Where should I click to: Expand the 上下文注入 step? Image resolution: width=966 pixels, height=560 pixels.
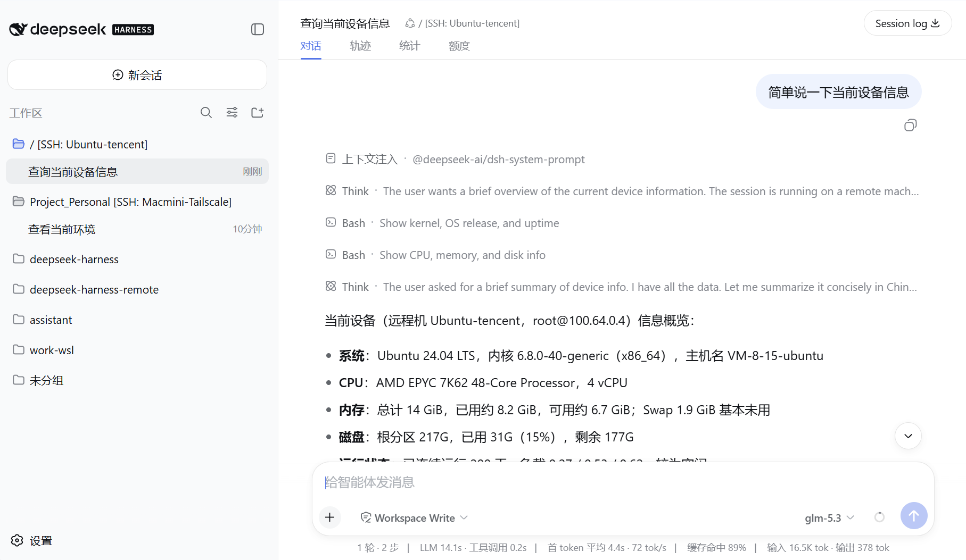(455, 160)
